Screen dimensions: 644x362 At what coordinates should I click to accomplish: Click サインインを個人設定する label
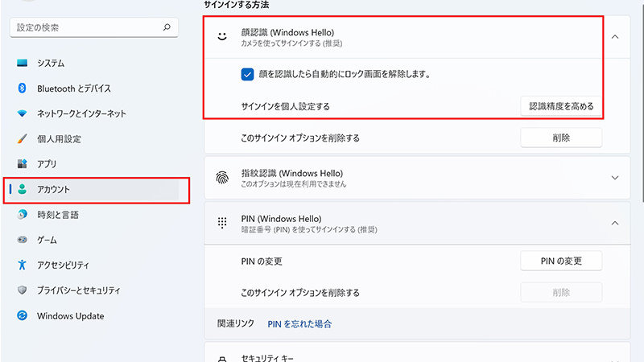286,106
